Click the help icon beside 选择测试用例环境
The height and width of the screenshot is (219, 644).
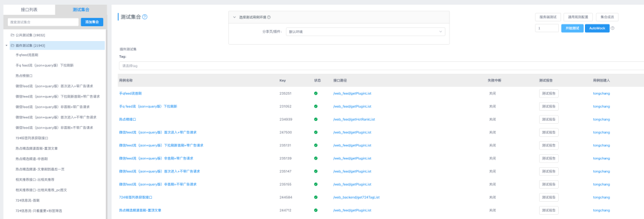click(269, 17)
